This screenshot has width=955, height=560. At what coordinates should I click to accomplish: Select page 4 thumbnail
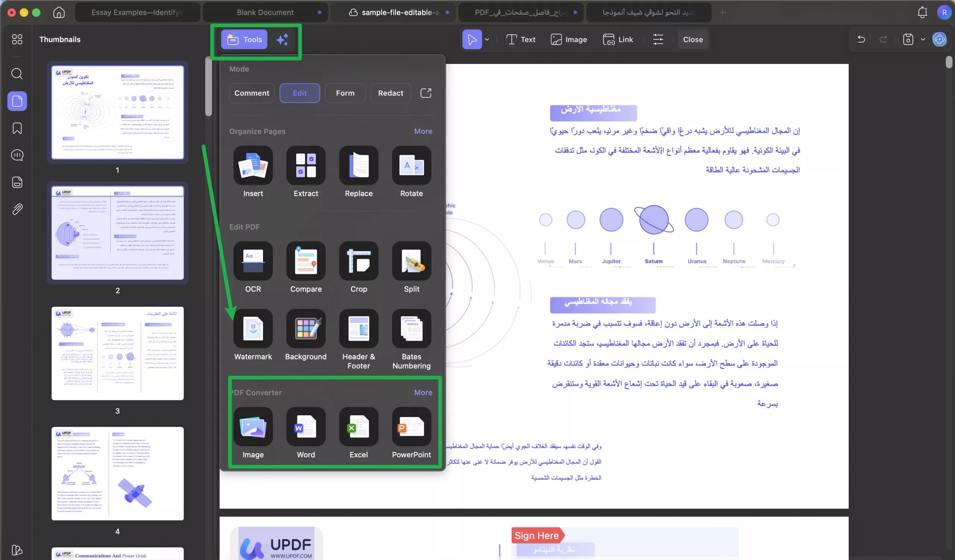coord(118,473)
